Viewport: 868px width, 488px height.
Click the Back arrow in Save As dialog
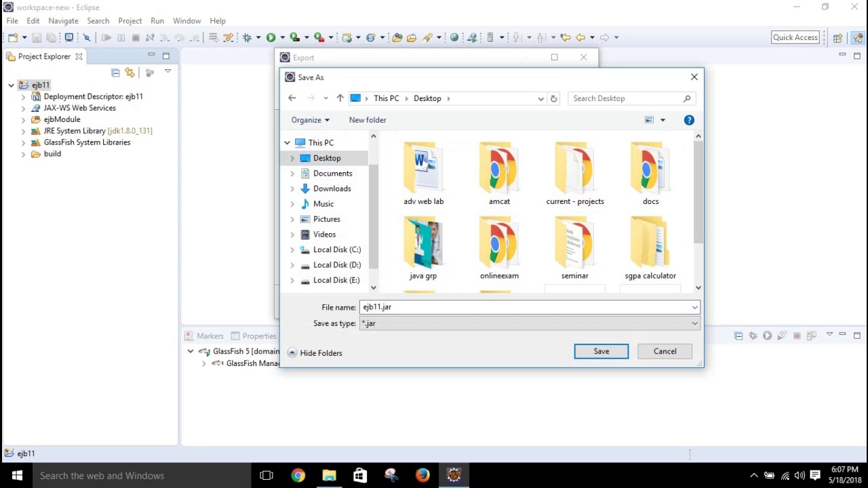tap(292, 98)
